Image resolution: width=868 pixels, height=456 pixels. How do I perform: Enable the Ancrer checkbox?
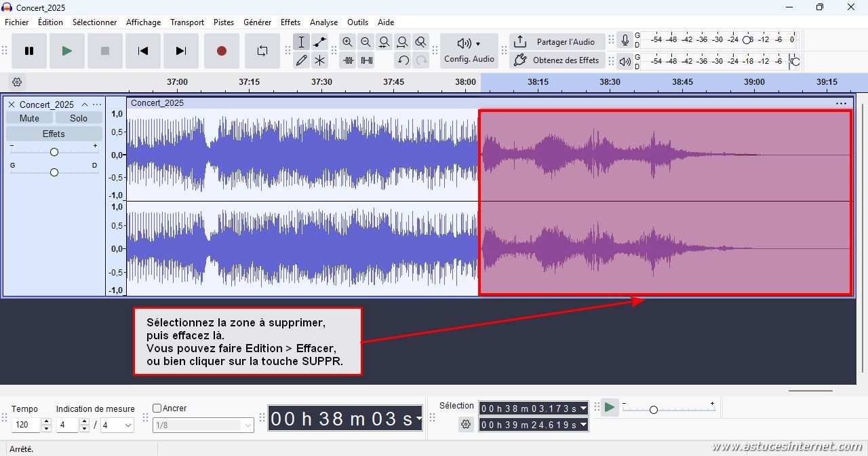click(157, 408)
